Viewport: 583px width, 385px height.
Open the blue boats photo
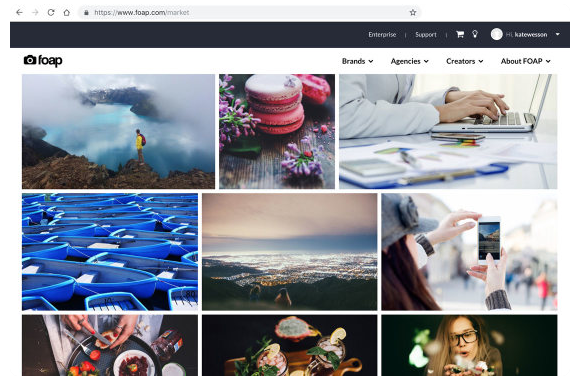(x=110, y=251)
